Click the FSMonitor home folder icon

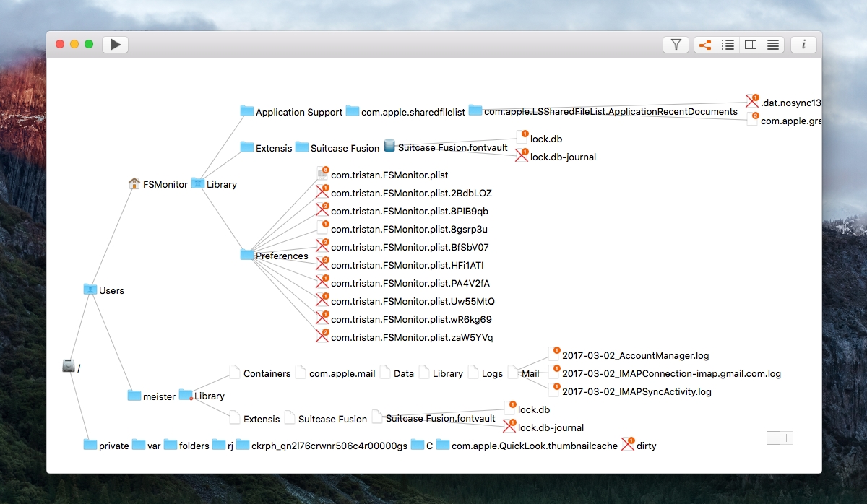[x=134, y=183]
